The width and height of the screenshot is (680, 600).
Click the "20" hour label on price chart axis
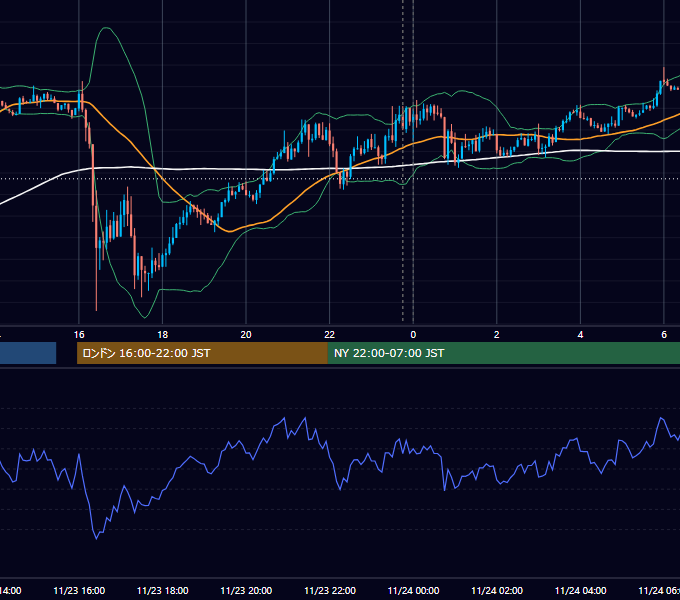(x=246, y=335)
